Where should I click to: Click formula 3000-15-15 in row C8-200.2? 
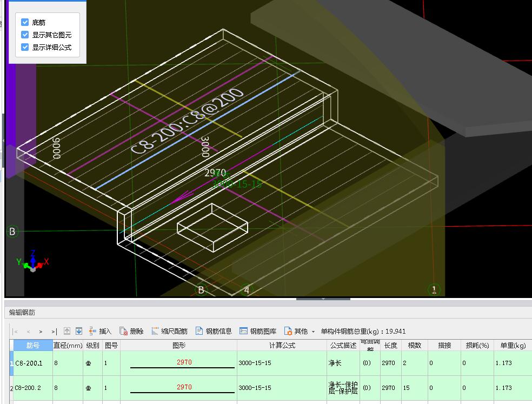point(282,388)
